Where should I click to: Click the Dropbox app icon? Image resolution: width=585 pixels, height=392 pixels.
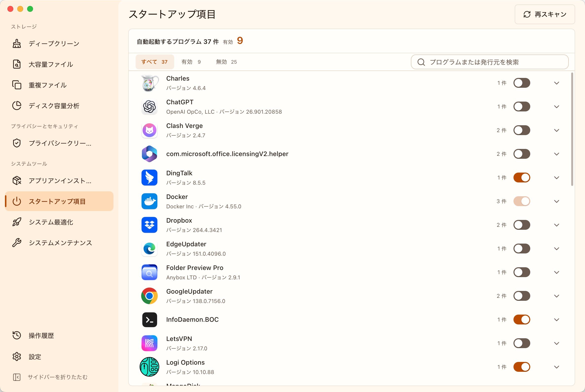click(149, 225)
